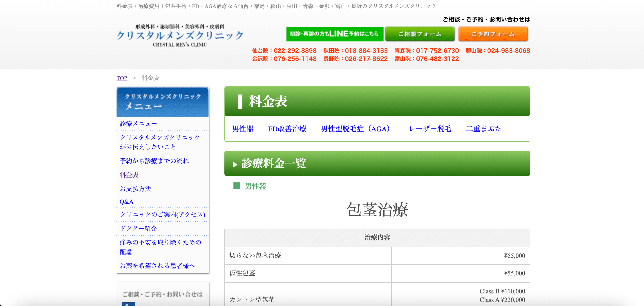Open お支払方法 sidebar link
This screenshot has width=644, height=306.
pyautogui.click(x=135, y=189)
